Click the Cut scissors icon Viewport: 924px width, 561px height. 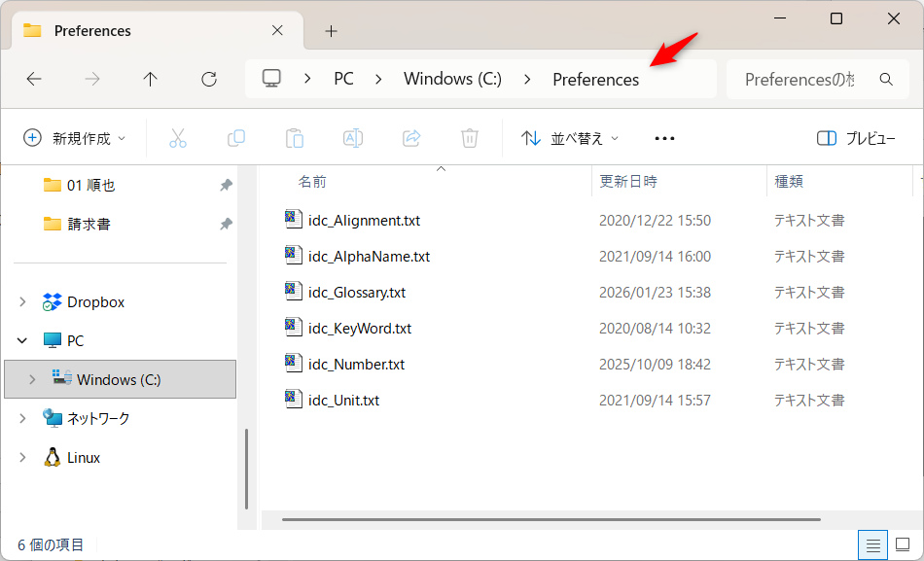tap(177, 138)
